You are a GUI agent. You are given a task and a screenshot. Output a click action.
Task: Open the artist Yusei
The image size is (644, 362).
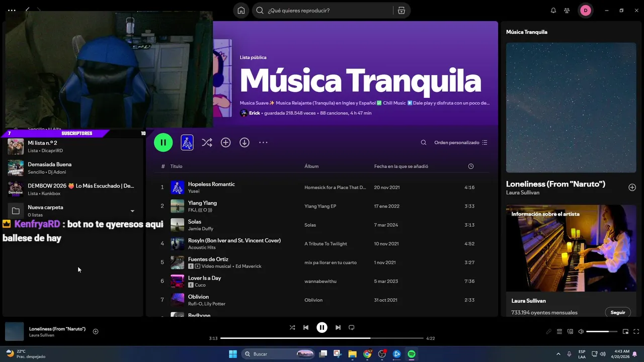(x=194, y=191)
